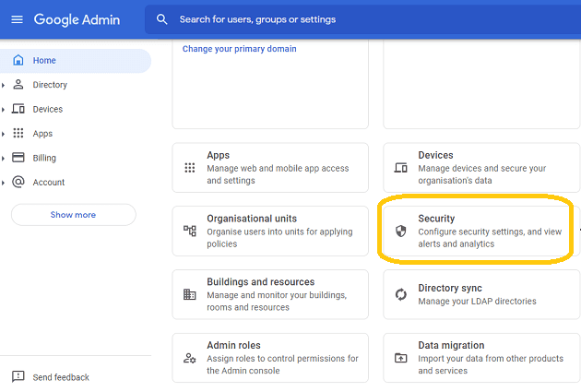Open the Organisational units card title
The height and width of the screenshot is (392, 581).
pos(252,219)
